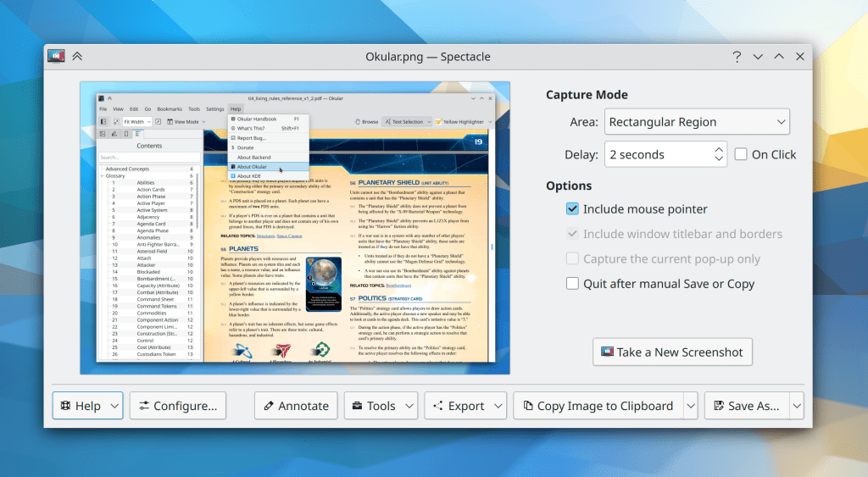The height and width of the screenshot is (477, 868).
Task: Open Configure settings
Action: (x=178, y=406)
